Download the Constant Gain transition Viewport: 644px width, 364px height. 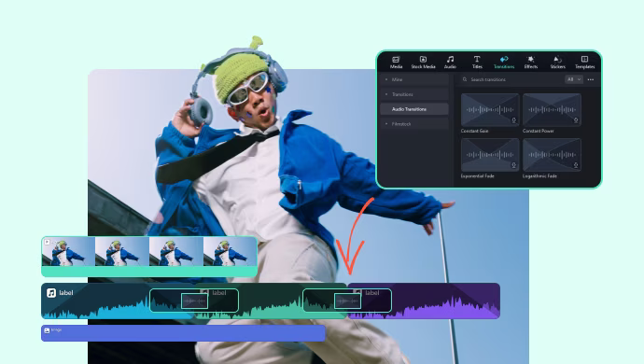[x=514, y=120]
